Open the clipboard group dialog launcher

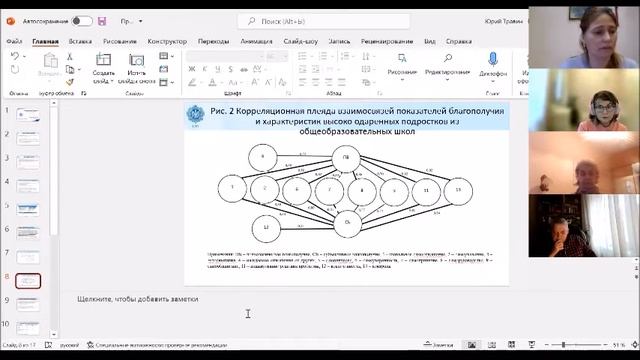tap(84, 93)
